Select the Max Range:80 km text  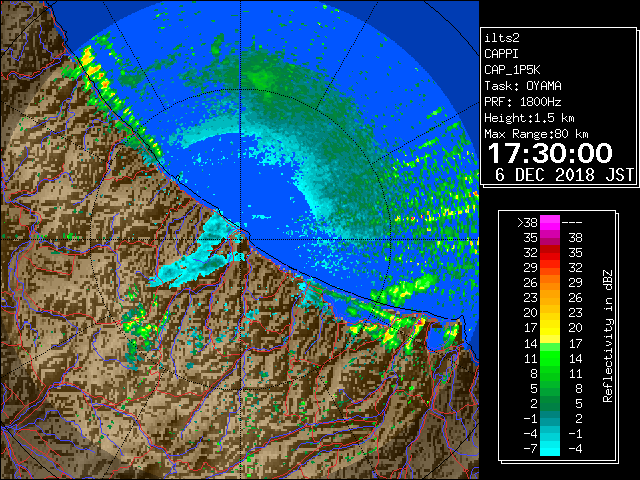pos(536,134)
